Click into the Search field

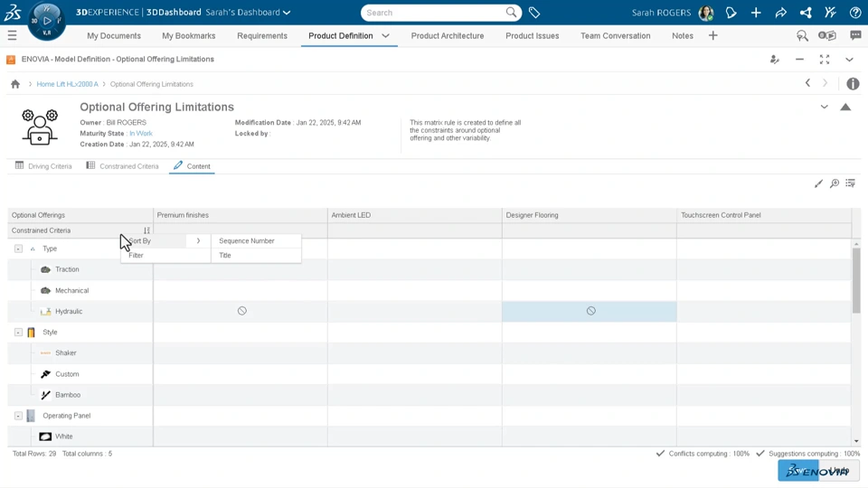pyautogui.click(x=435, y=12)
